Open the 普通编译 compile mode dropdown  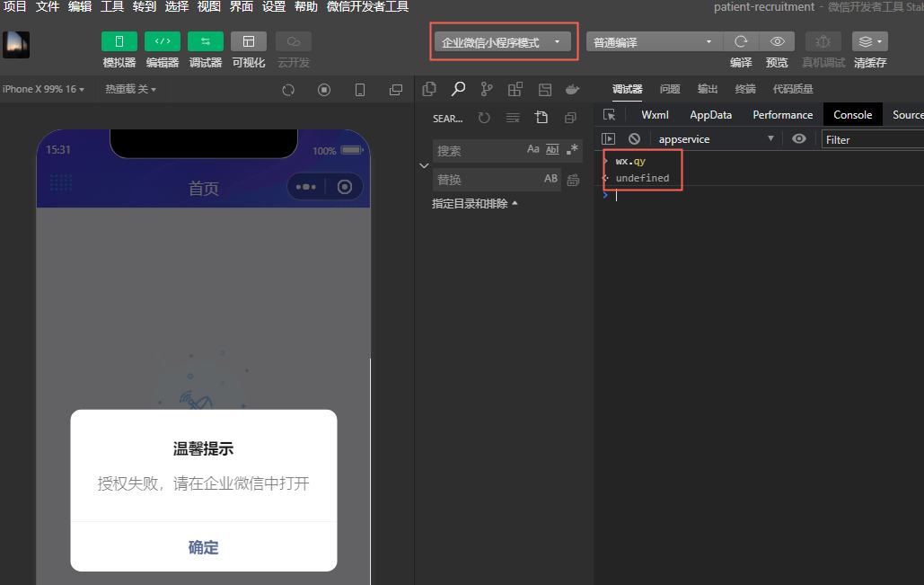click(x=654, y=42)
